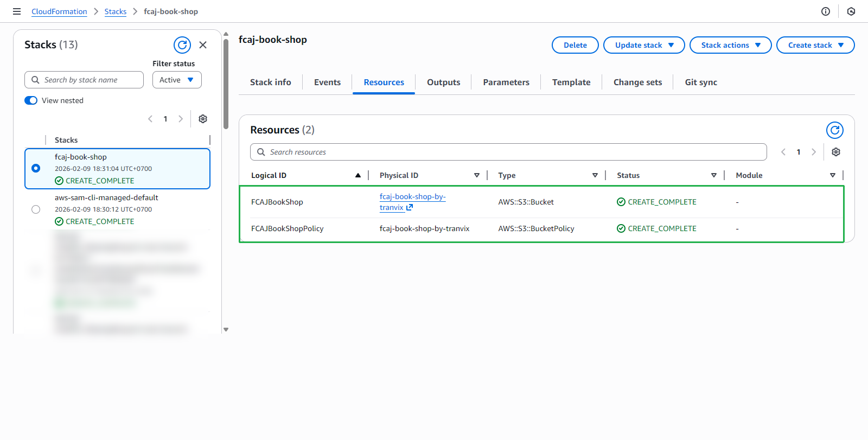Open the Parameters tab
The height and width of the screenshot is (440, 868).
point(506,82)
